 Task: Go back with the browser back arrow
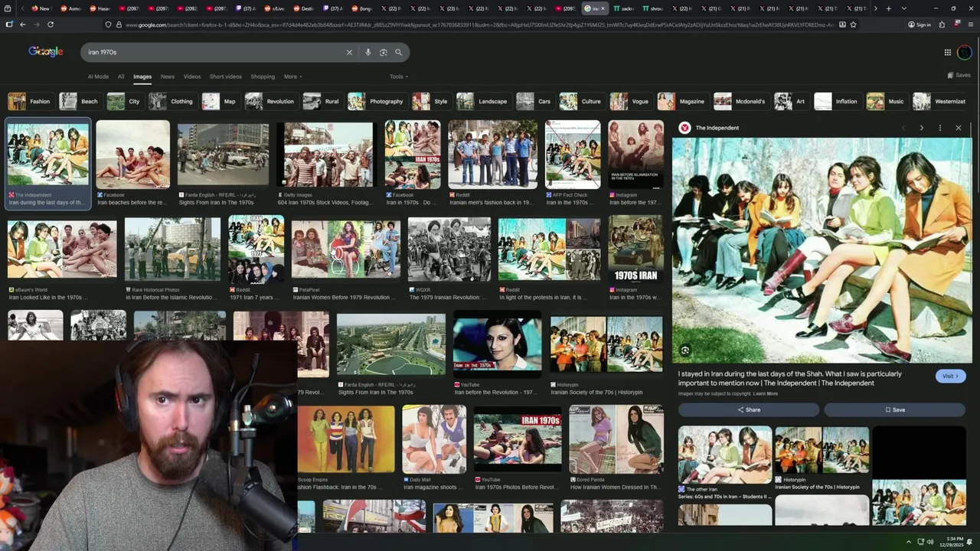click(x=23, y=24)
